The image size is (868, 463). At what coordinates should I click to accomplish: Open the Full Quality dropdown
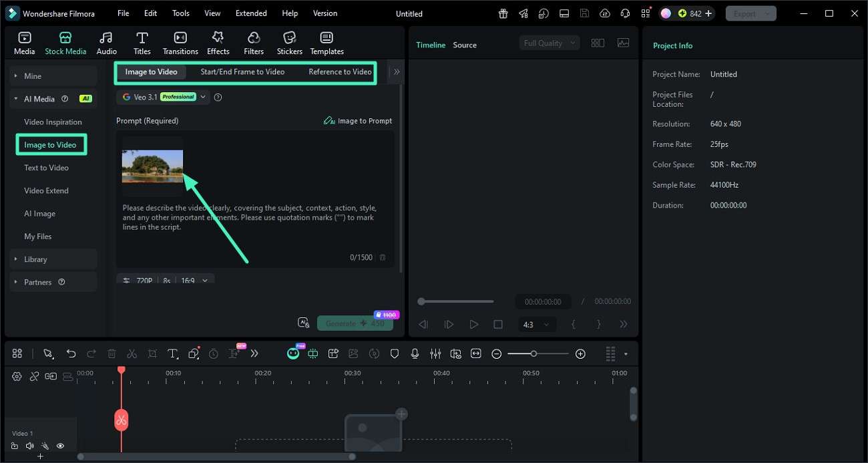click(550, 43)
